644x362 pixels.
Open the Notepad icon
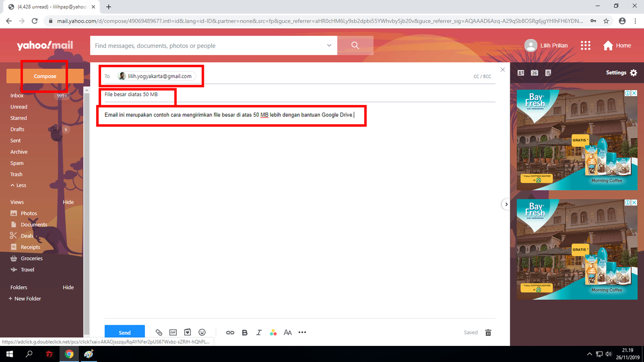pyautogui.click(x=548, y=72)
